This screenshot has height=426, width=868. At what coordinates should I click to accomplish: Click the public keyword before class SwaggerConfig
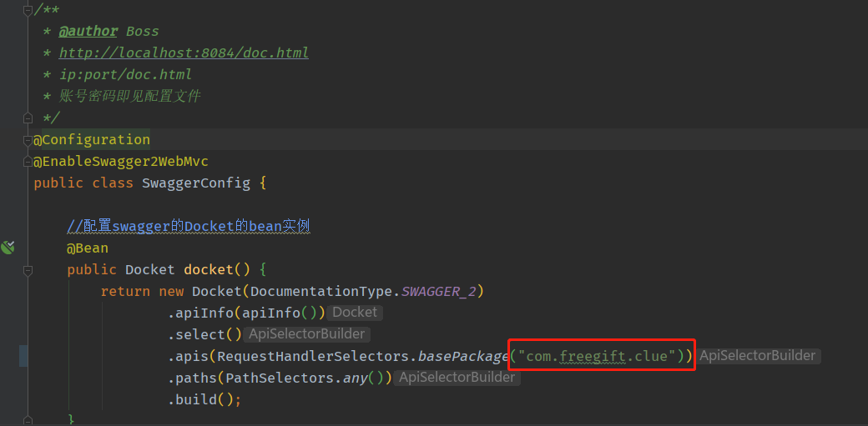click(58, 183)
